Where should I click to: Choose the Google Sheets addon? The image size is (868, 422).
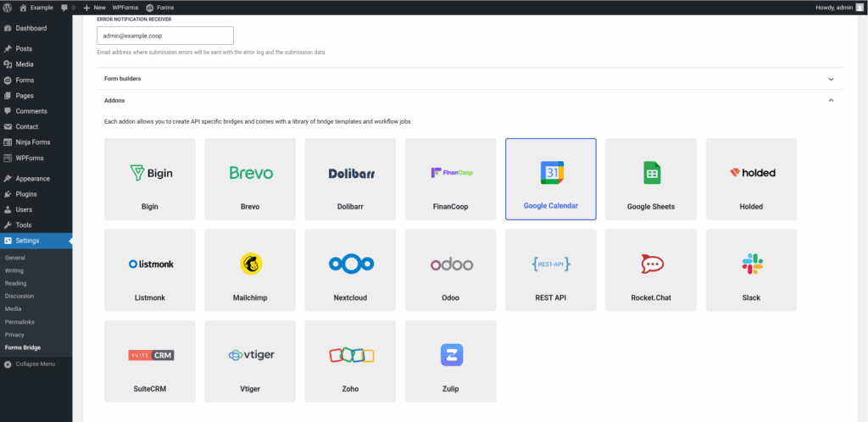[650, 179]
